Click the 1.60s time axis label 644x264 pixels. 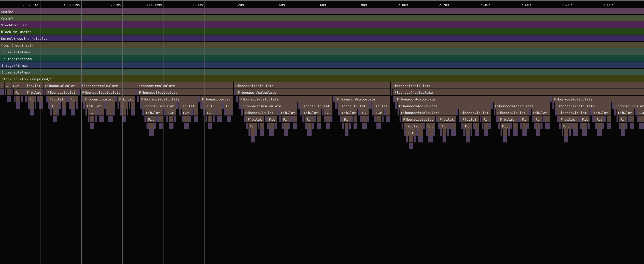coord(321,5)
